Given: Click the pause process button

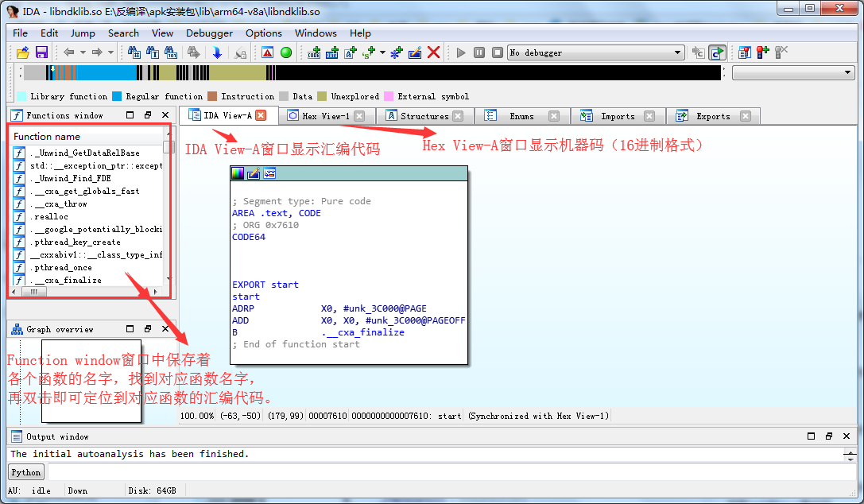Looking at the screenshot, I should click(479, 52).
